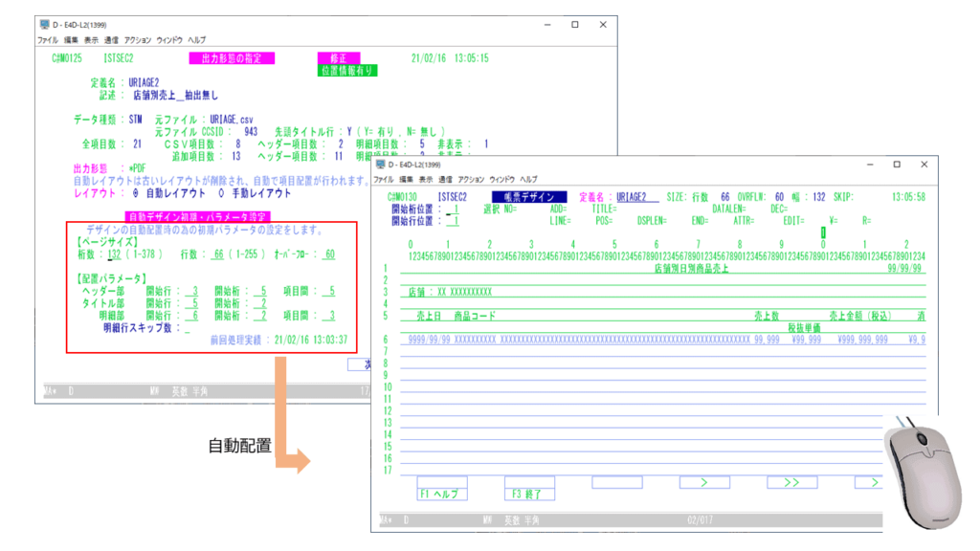Maximize the front report design window
980x551 pixels.
point(897,165)
